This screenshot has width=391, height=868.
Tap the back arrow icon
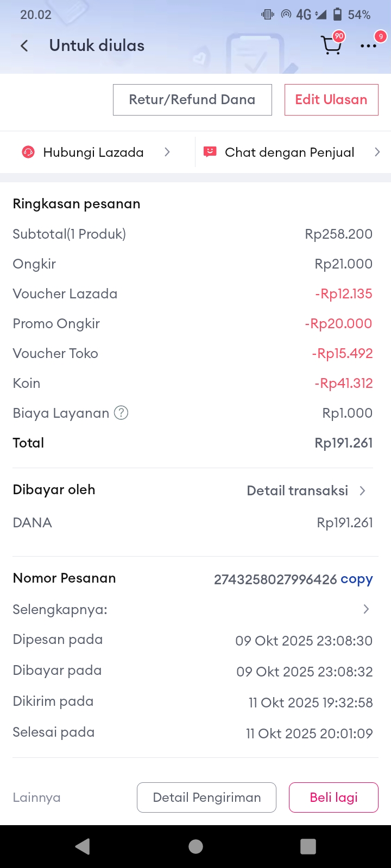click(24, 46)
